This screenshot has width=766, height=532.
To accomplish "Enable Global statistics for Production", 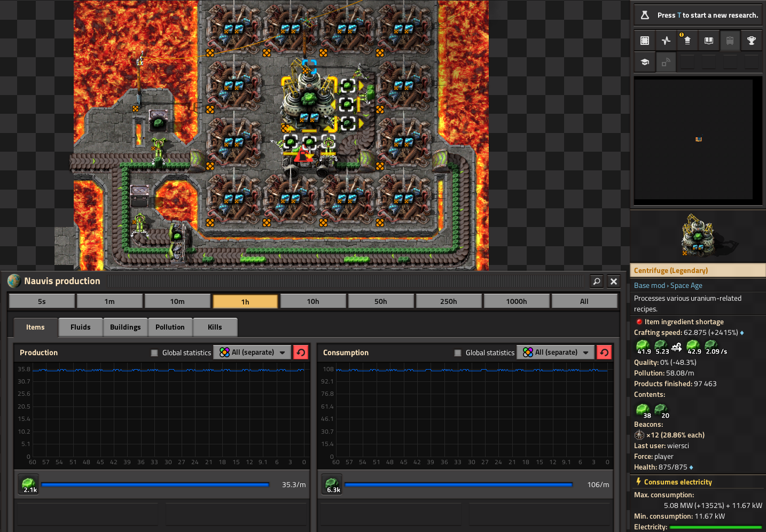I will pos(154,353).
